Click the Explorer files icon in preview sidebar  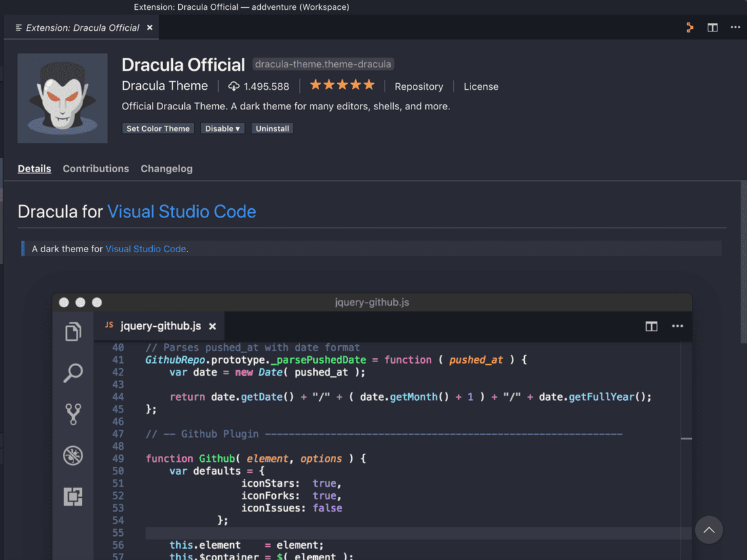[73, 331]
